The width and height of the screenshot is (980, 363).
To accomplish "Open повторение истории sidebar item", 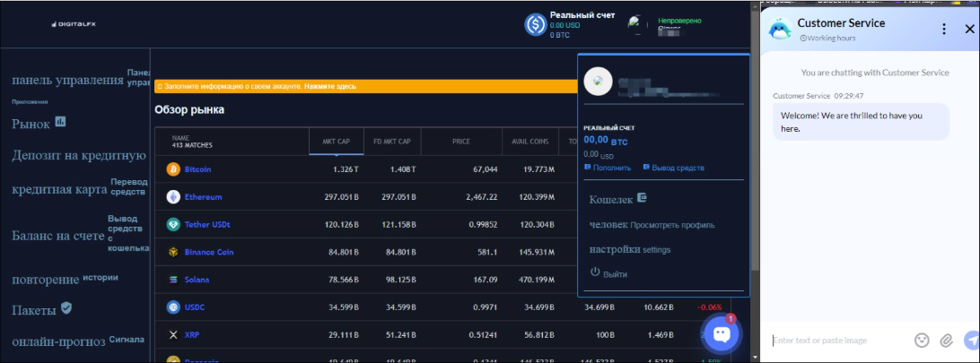I will point(65,279).
